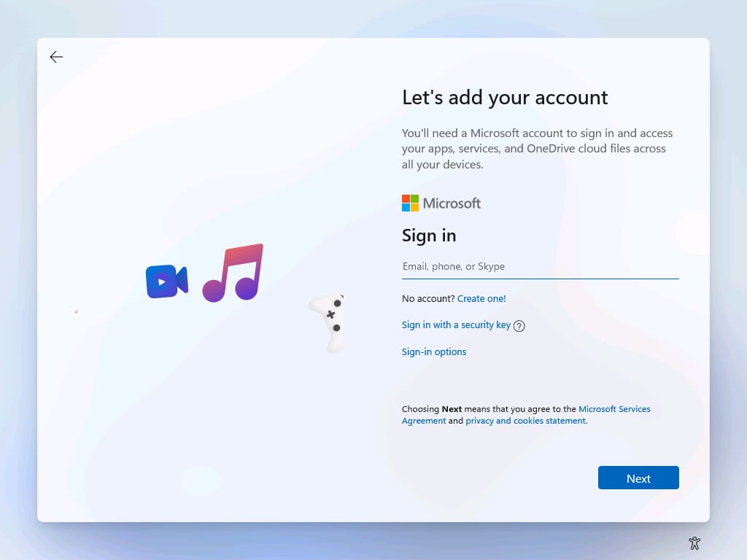The width and height of the screenshot is (747, 560).
Task: Click the security key help question mark
Action: pos(519,326)
